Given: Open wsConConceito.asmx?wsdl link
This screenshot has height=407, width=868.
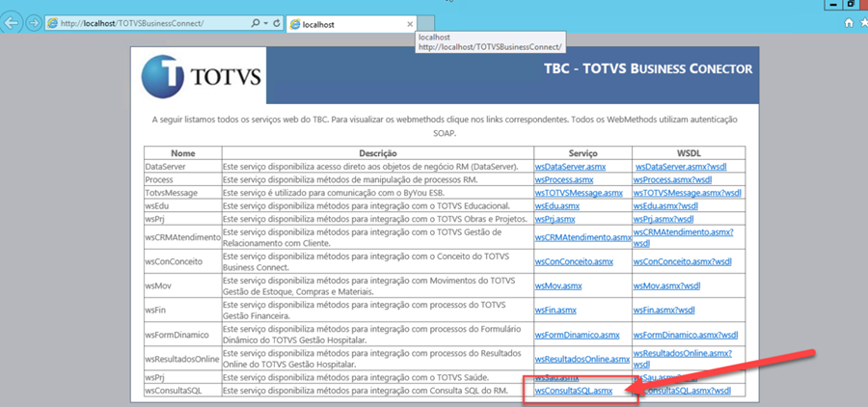Looking at the screenshot, I should [x=683, y=262].
